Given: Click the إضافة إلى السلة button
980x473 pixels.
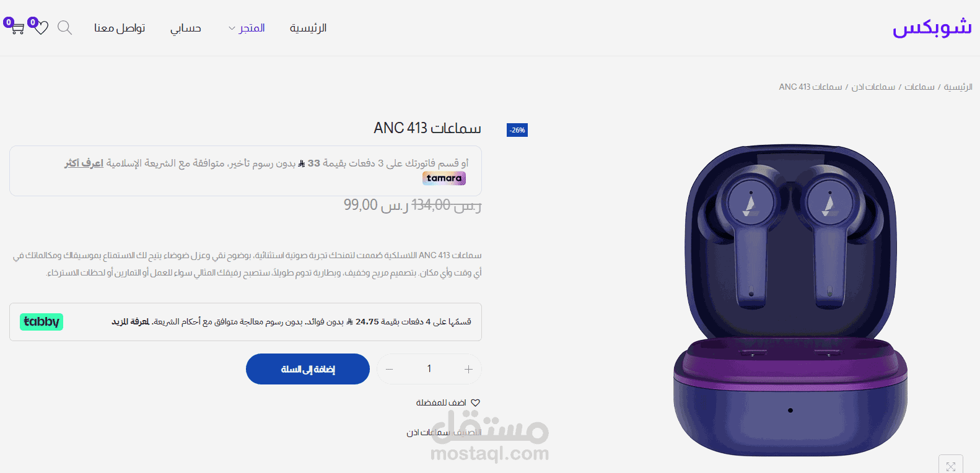Looking at the screenshot, I should pos(308,369).
